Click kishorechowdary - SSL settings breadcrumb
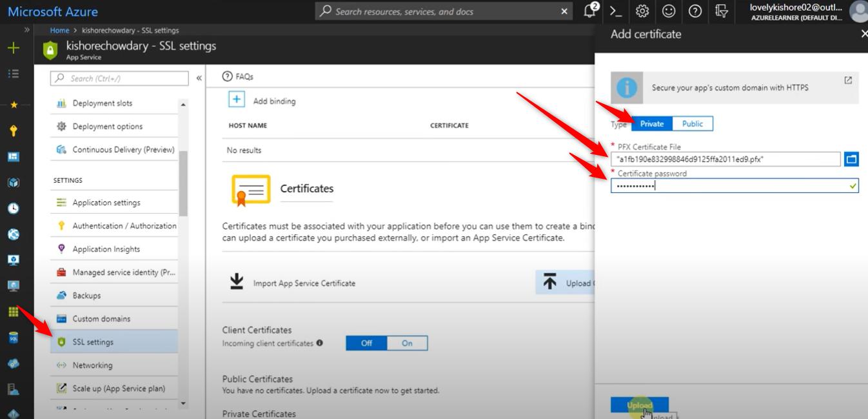 click(130, 30)
